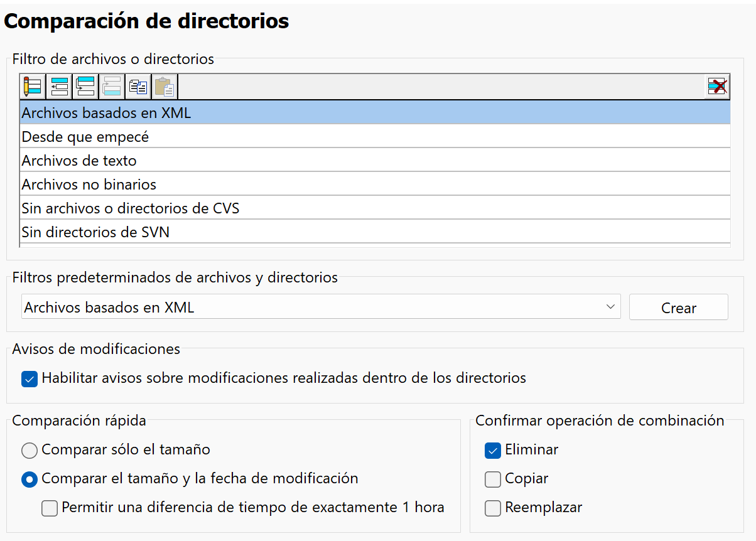
Task: Click the move filter up icon
Action: click(58, 86)
